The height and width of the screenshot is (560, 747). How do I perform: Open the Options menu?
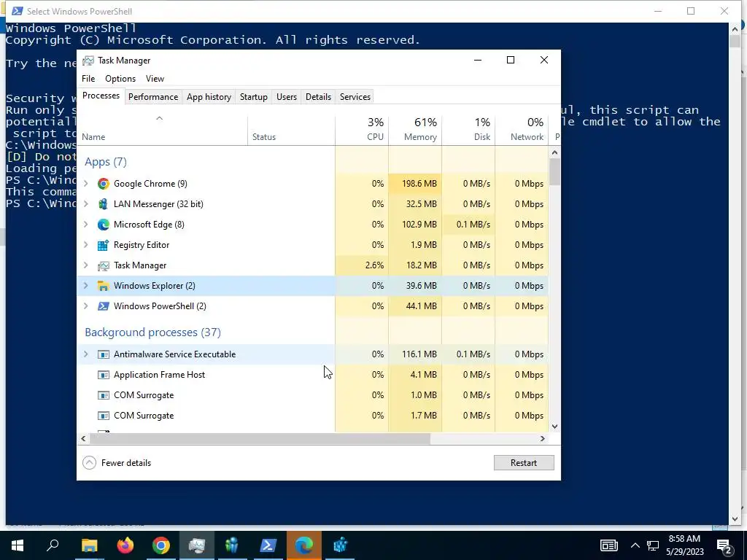[120, 79]
